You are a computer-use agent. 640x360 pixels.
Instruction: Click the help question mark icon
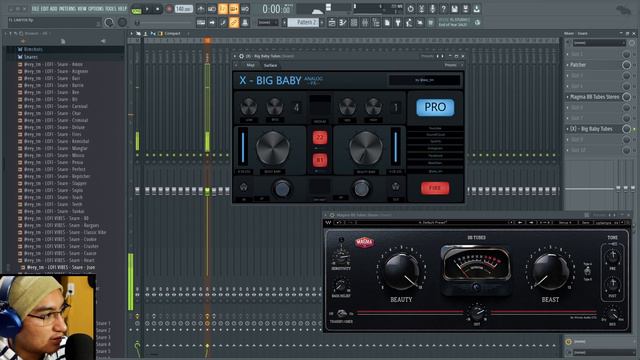point(443,9)
